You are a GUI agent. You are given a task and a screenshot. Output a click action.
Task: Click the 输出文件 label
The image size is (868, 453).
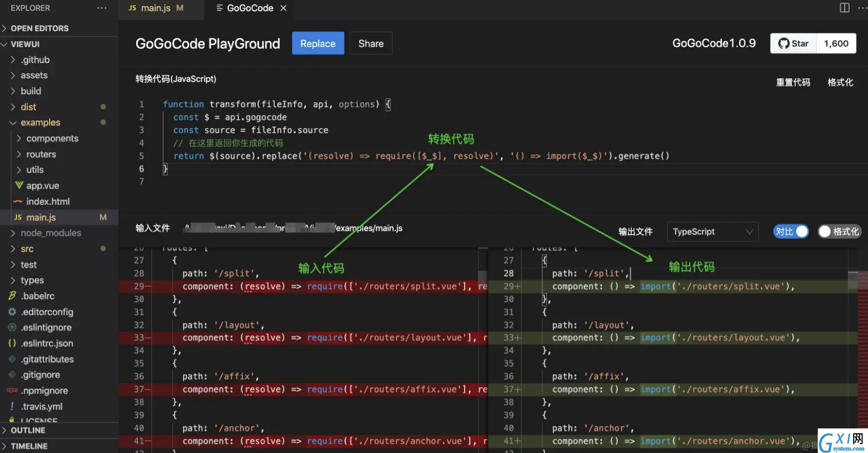pyautogui.click(x=635, y=232)
